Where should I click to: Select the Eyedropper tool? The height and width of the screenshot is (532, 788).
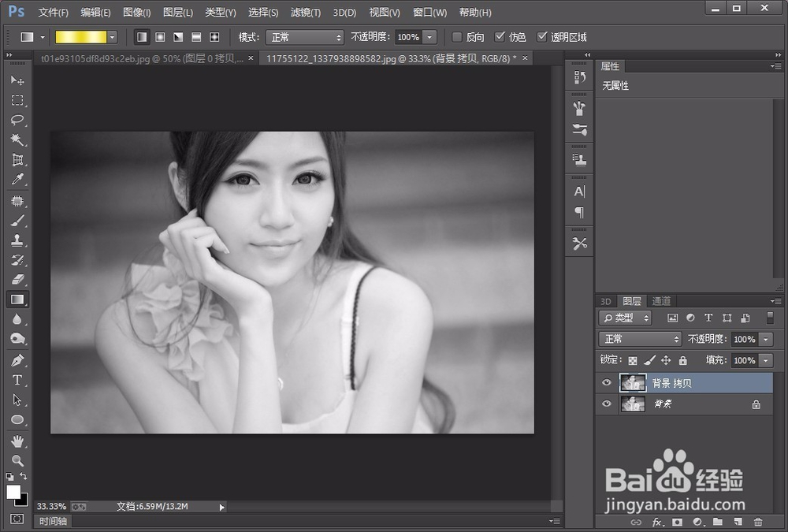(x=17, y=179)
